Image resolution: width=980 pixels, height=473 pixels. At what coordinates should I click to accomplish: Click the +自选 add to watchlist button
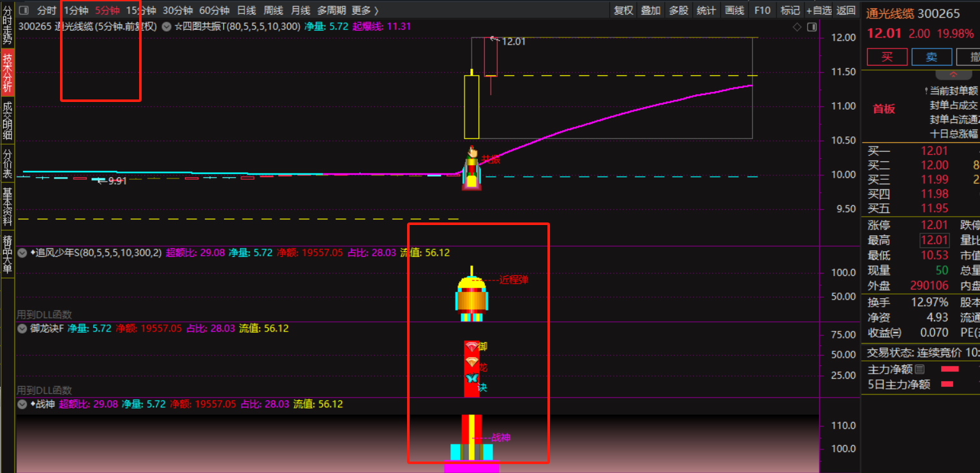pyautogui.click(x=819, y=10)
